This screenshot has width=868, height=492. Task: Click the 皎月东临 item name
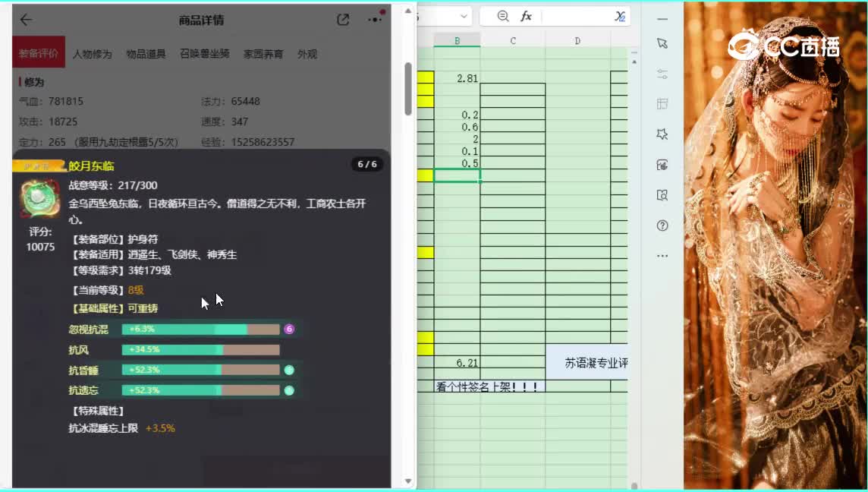coord(91,166)
